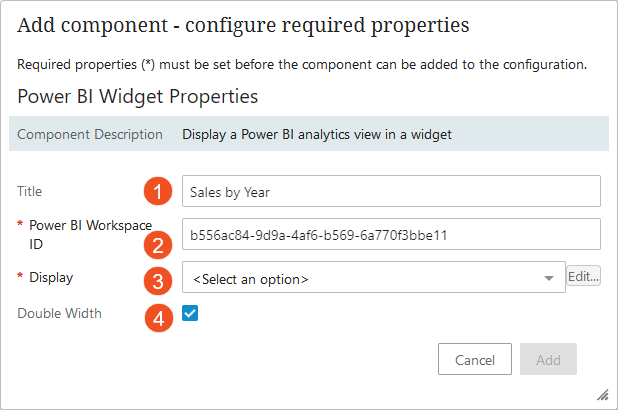Focus the Power BI Workspace ID text field
Image resolution: width=618 pixels, height=410 pixels.
390,235
